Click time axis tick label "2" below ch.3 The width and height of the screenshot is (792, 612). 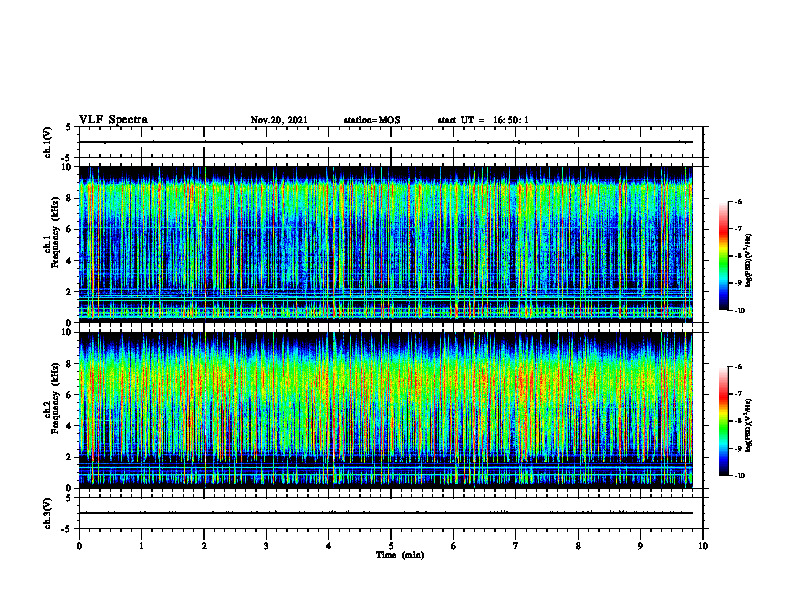click(204, 546)
